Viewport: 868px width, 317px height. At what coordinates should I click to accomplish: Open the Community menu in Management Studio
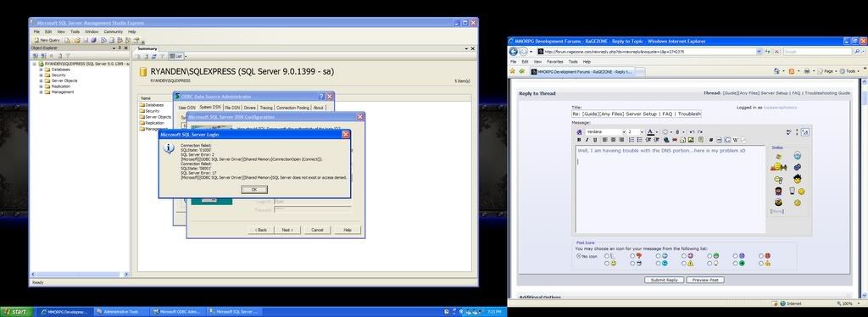[113, 32]
